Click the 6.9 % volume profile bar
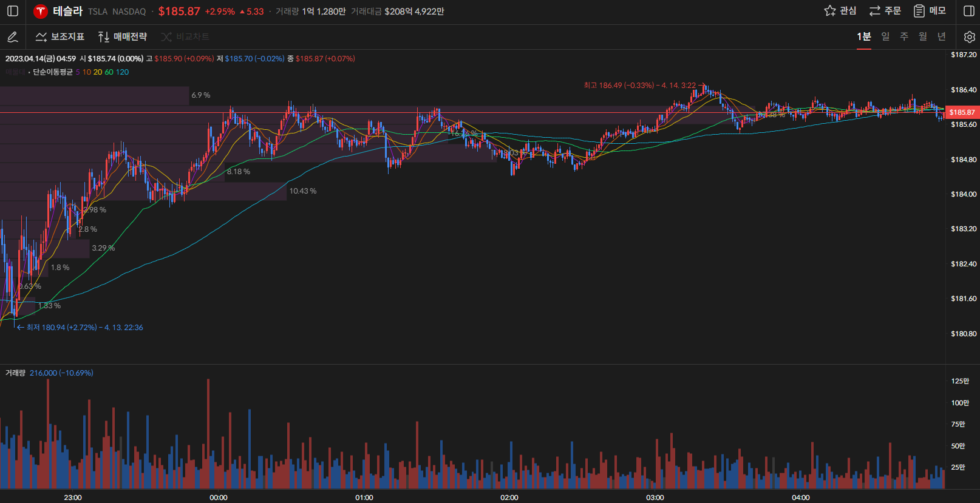 [94, 95]
